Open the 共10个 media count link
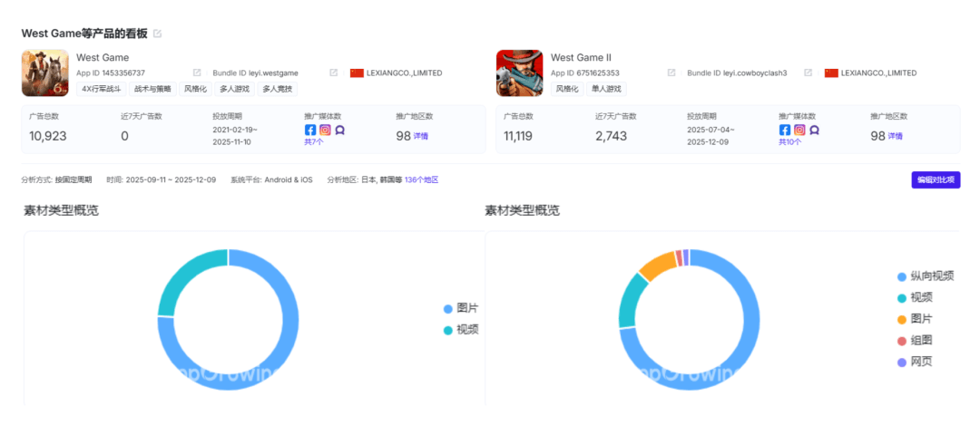 tap(790, 142)
